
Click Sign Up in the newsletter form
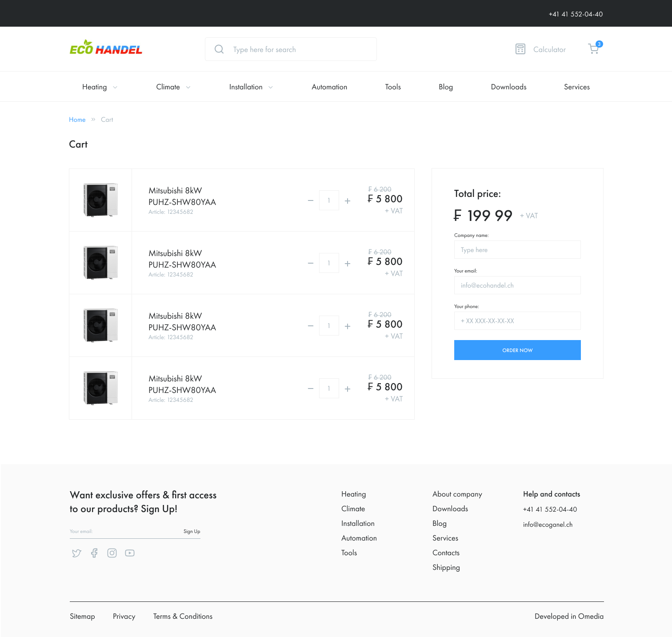192,531
